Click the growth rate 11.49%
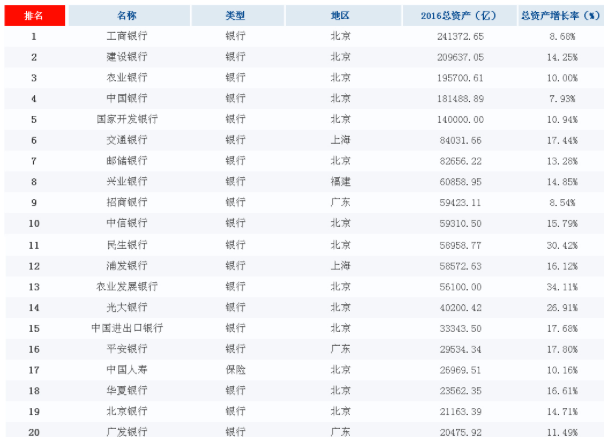Viewport: 616px width, 447px height. [562, 432]
